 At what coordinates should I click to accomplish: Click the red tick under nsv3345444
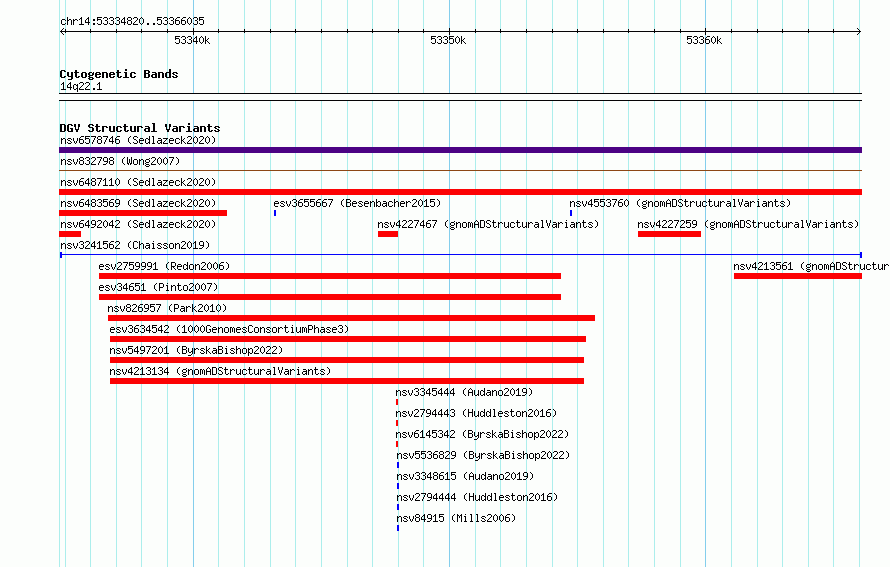point(397,402)
